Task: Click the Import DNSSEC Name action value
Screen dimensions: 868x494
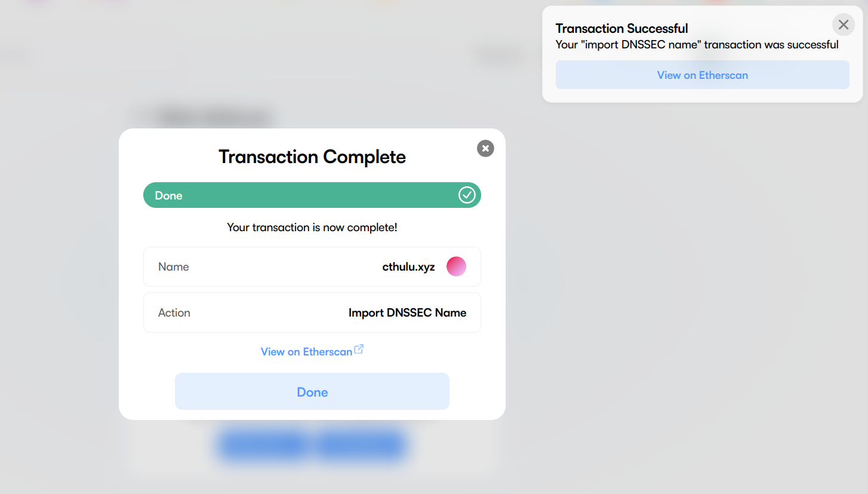Action: (x=407, y=312)
